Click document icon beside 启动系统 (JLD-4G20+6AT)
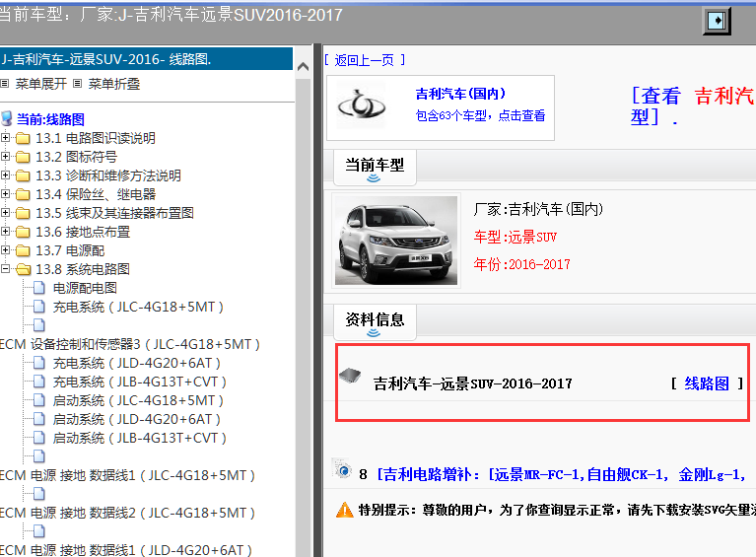The height and width of the screenshot is (557, 756). click(x=39, y=419)
